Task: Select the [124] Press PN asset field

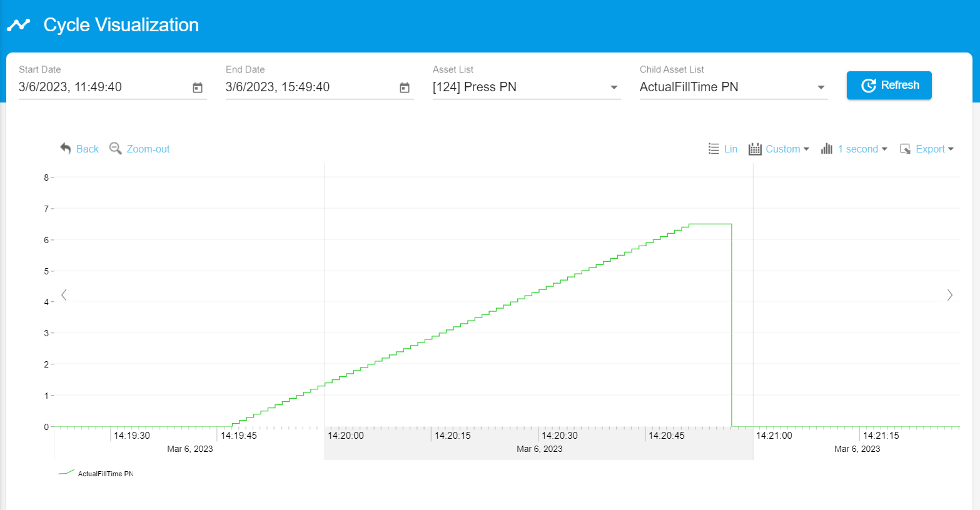Action: point(527,87)
